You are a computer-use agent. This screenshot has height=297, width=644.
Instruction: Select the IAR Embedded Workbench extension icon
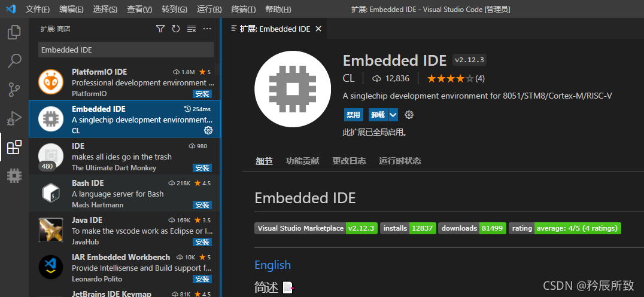click(51, 267)
